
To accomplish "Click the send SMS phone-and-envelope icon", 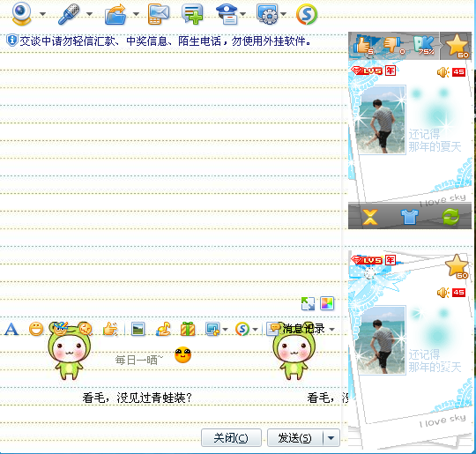I will (159, 14).
